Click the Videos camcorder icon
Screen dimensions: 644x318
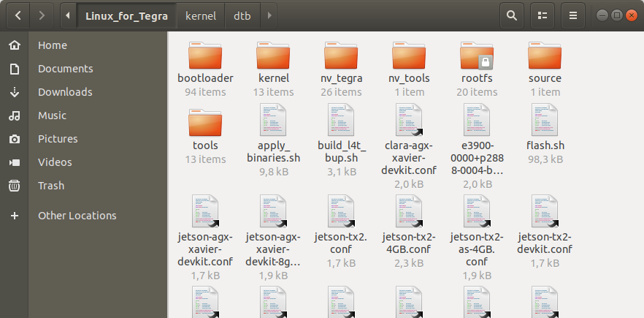click(15, 162)
